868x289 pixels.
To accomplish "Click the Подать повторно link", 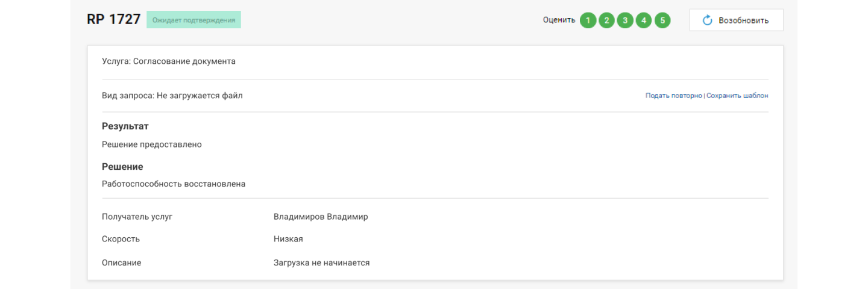I will [673, 96].
